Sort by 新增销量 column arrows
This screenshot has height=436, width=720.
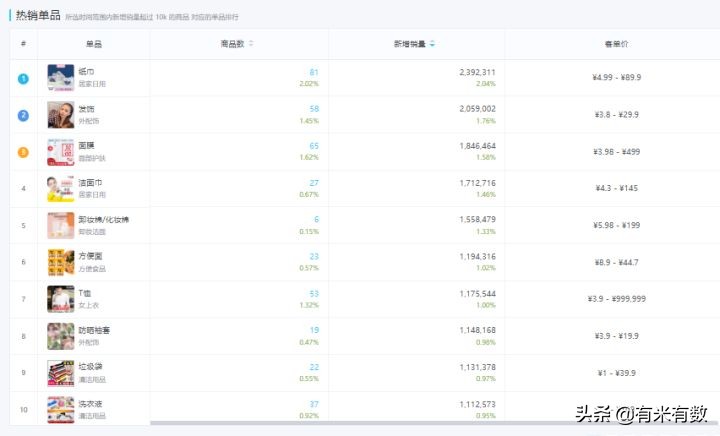click(x=432, y=44)
